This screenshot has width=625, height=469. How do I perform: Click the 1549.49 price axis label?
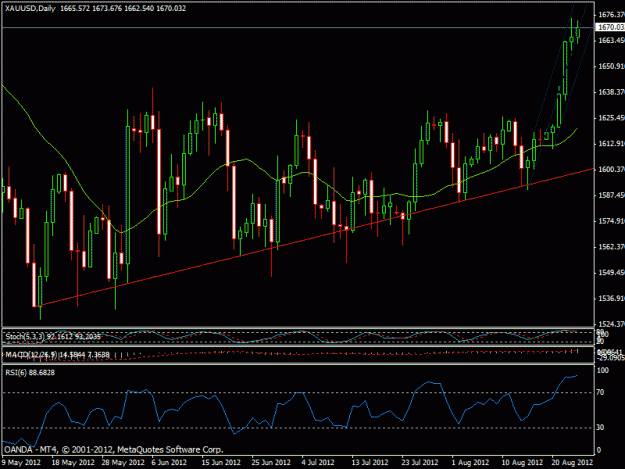611,273
